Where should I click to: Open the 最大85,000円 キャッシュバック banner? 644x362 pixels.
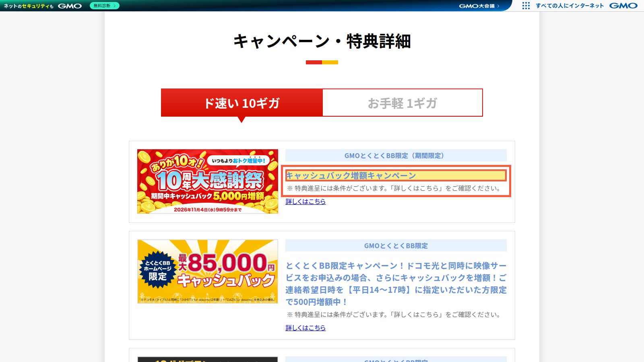coord(208,271)
